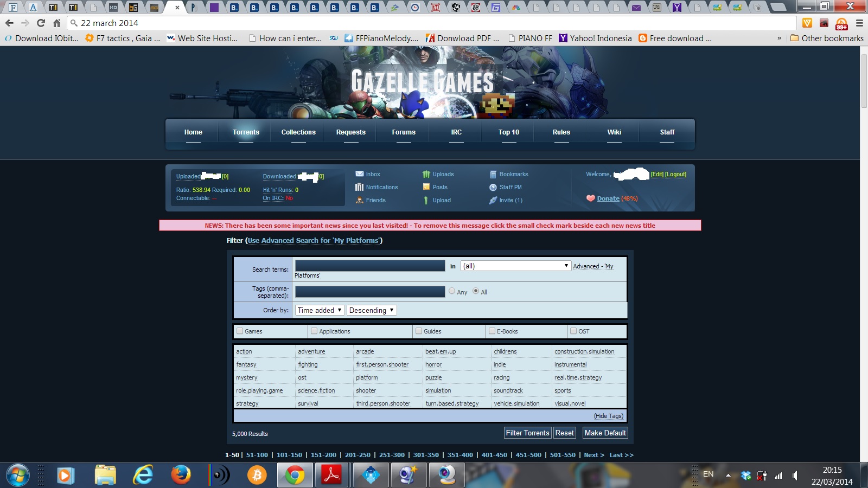
Task: Check the Games category checkbox
Action: click(x=240, y=331)
